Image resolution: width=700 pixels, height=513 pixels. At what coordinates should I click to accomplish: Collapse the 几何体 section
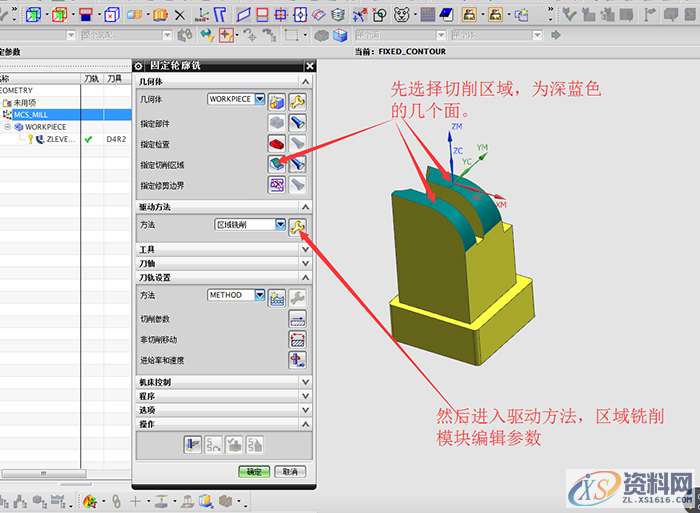(x=305, y=81)
